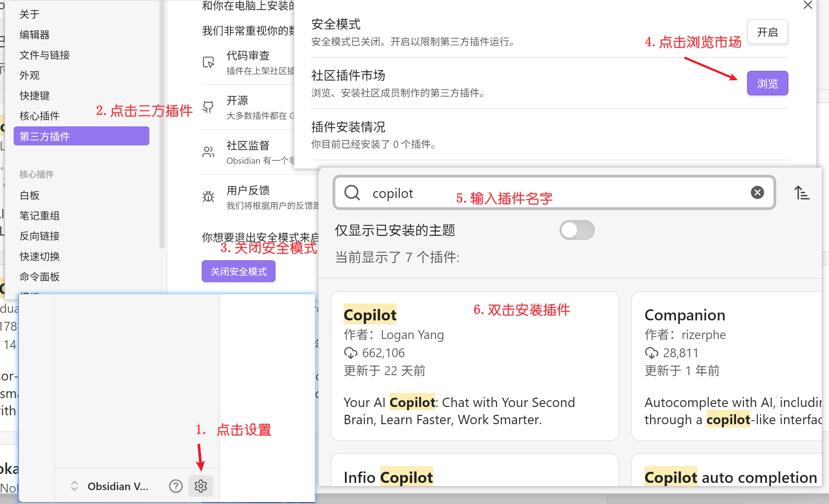Click text 更新于 22 天前
The image size is (829, 504).
385,371
